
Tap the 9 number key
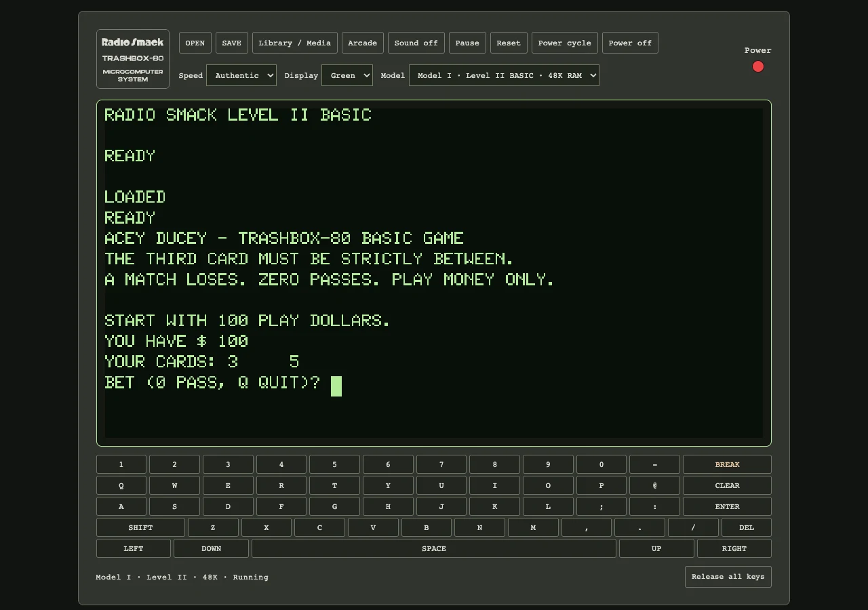click(548, 464)
